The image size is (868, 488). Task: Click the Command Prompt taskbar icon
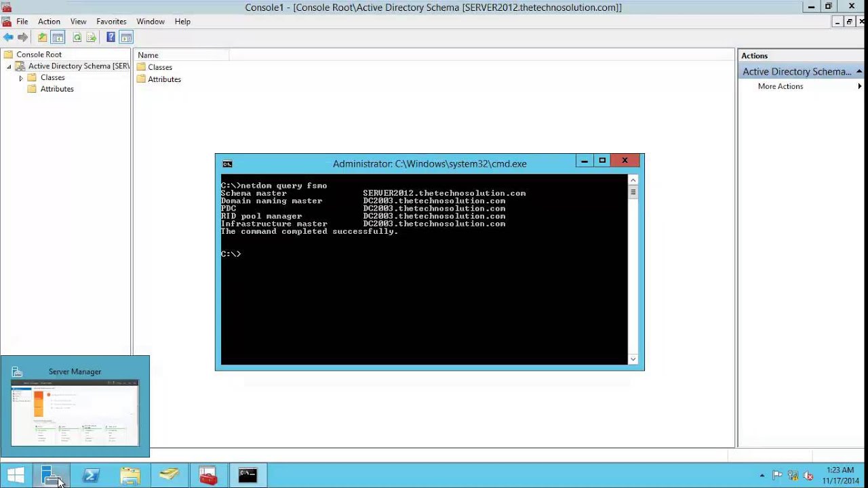tap(248, 476)
